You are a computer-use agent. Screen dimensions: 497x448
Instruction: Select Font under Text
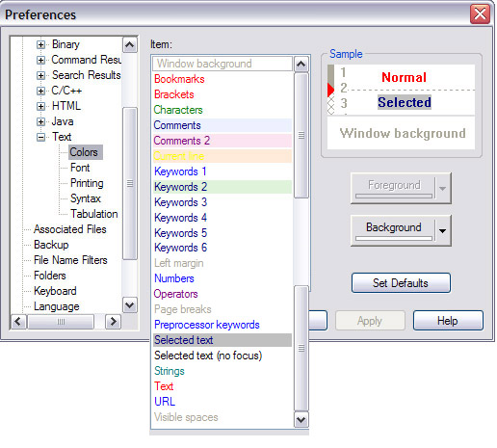tap(80, 168)
